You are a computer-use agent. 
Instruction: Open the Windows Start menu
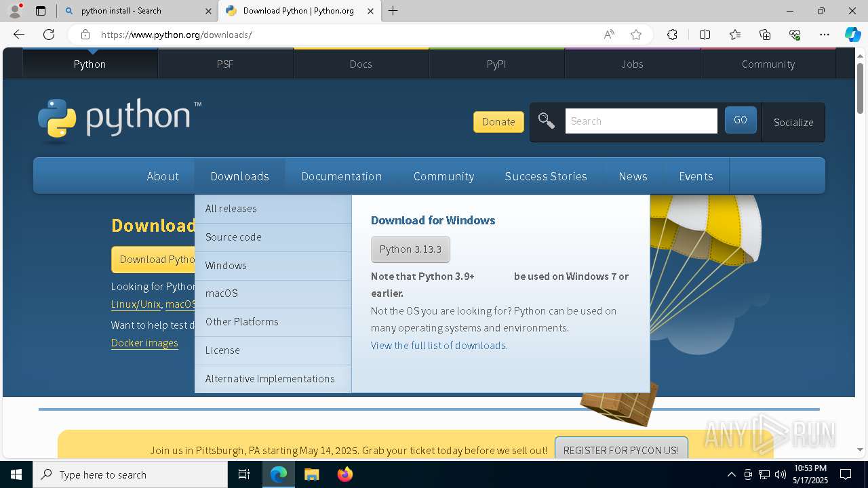point(16,474)
